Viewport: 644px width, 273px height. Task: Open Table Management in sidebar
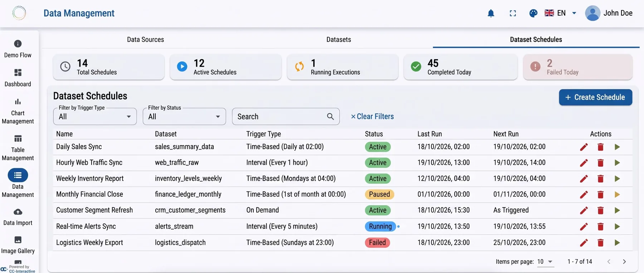click(18, 148)
